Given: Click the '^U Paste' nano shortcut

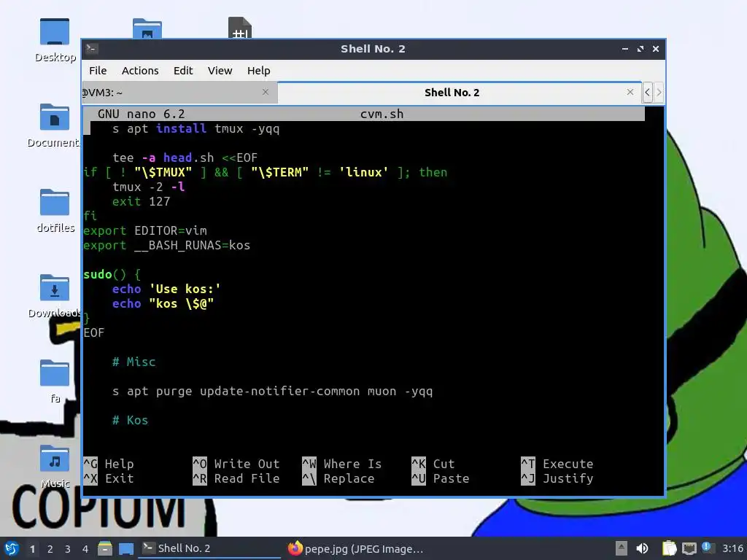Looking at the screenshot, I should 441,478.
